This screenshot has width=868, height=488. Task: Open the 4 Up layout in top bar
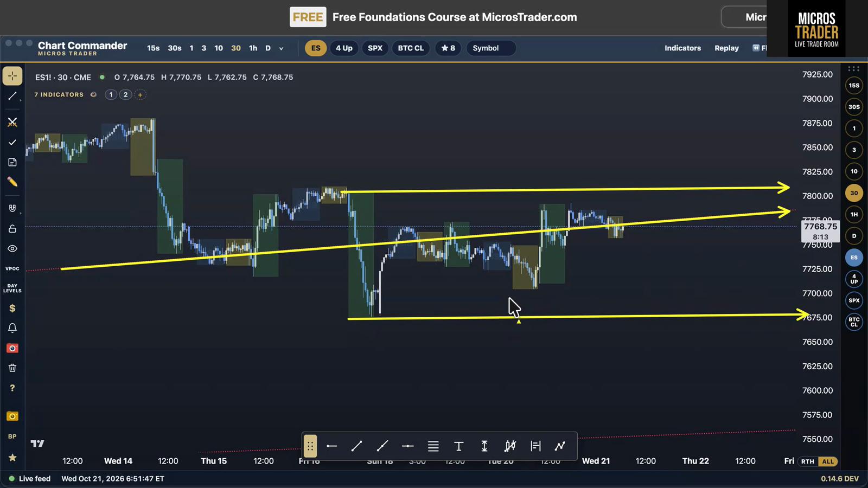pyautogui.click(x=344, y=48)
